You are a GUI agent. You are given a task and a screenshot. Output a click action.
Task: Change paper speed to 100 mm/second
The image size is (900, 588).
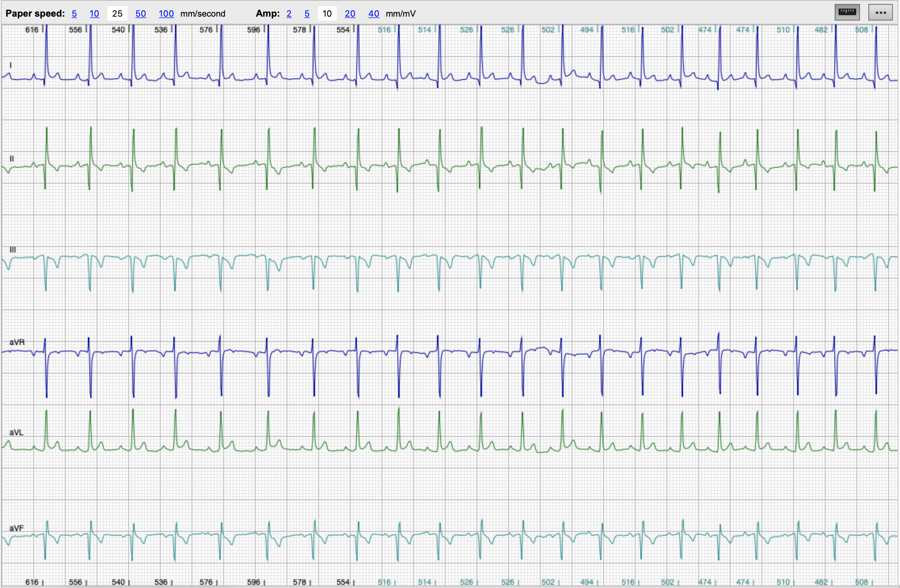[166, 14]
